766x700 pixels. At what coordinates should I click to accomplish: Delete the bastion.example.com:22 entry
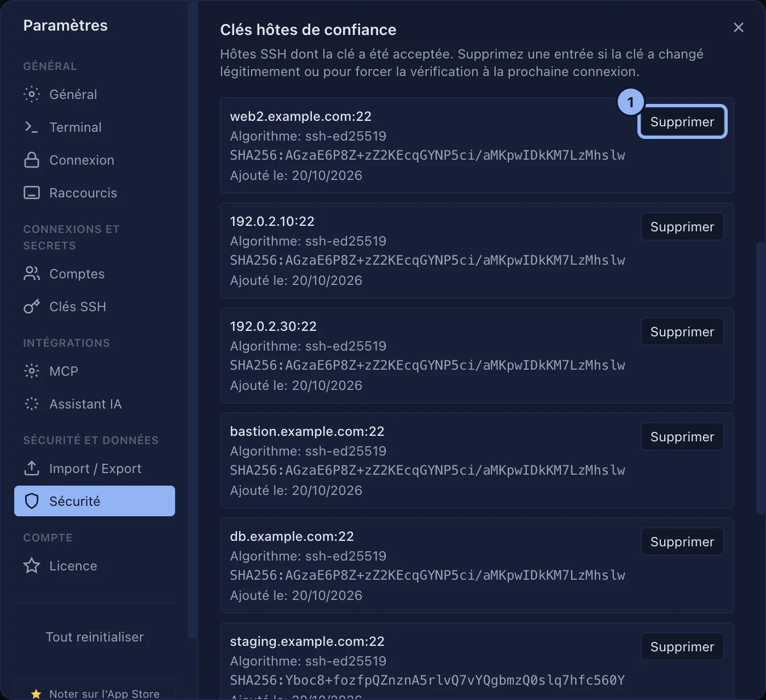coord(682,436)
